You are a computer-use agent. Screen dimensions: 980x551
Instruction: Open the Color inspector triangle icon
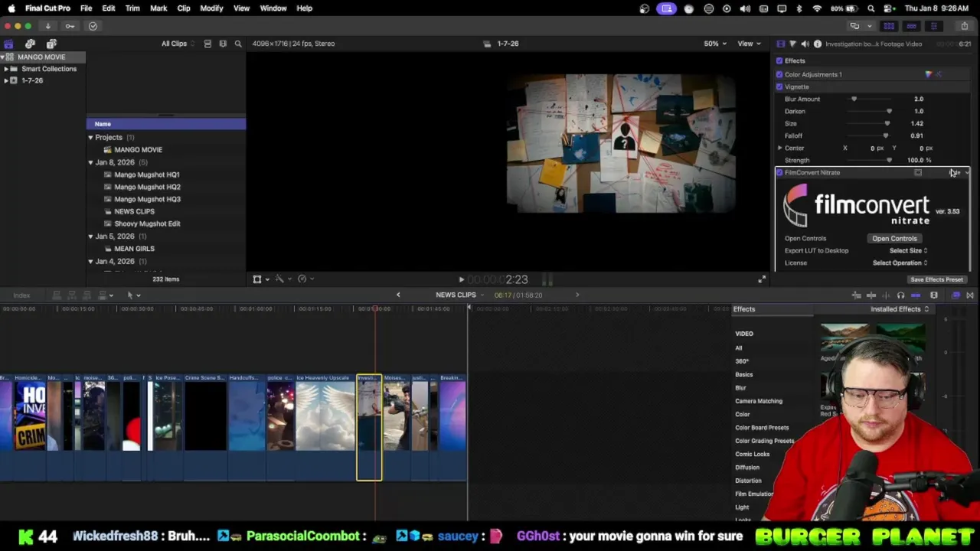792,44
